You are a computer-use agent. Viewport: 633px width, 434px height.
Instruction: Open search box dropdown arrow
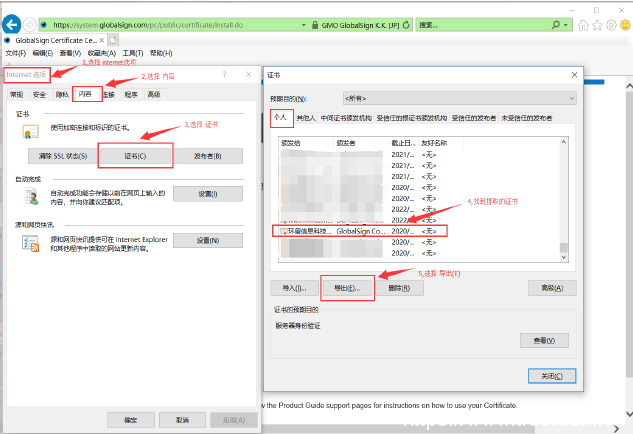566,25
